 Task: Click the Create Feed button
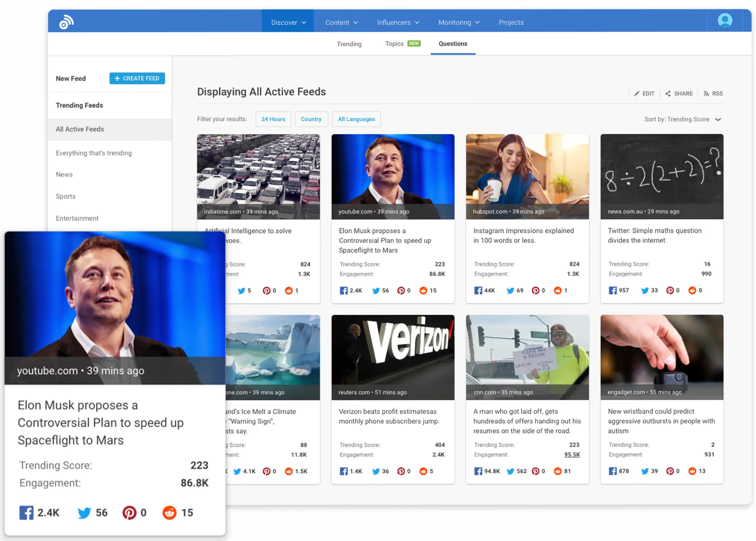(x=137, y=78)
